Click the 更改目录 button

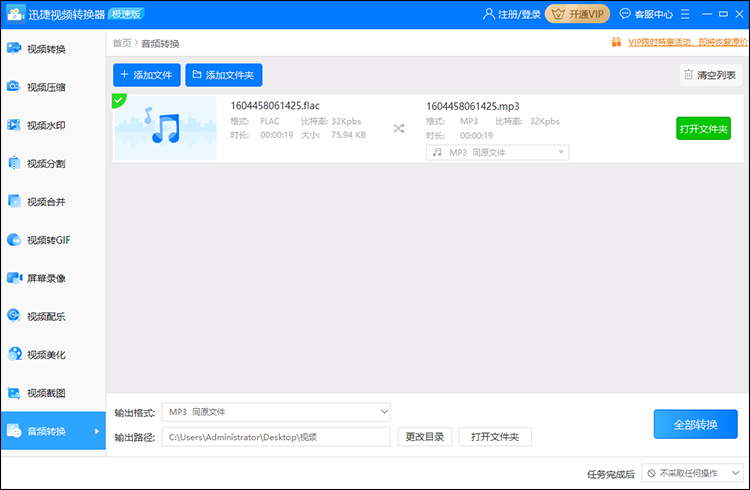pos(424,436)
